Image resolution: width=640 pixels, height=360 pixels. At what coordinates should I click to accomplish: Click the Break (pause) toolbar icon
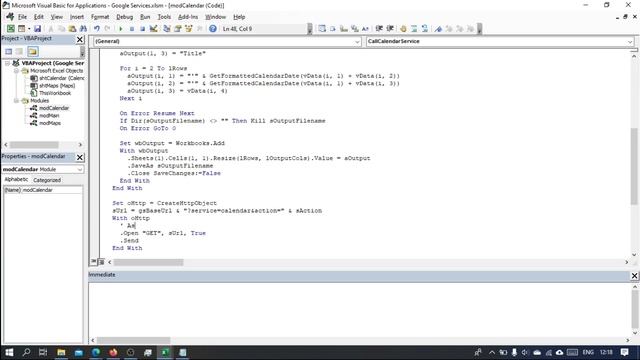pyautogui.click(x=132, y=29)
